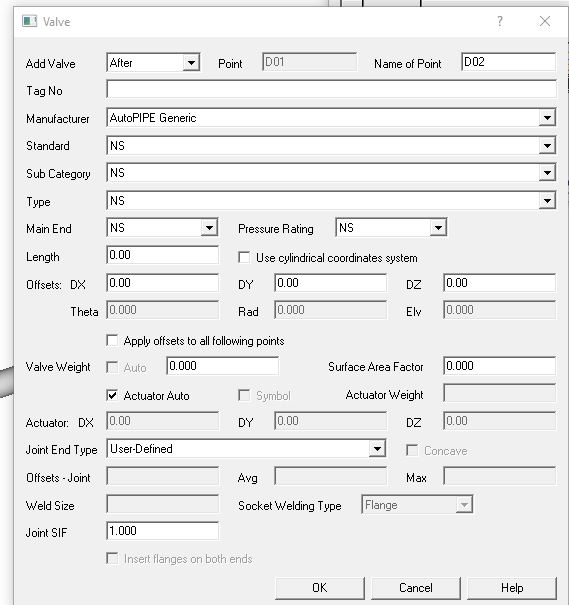Close the Valve dialog
Screen dimensions: 569x605
pyautogui.click(x=545, y=21)
